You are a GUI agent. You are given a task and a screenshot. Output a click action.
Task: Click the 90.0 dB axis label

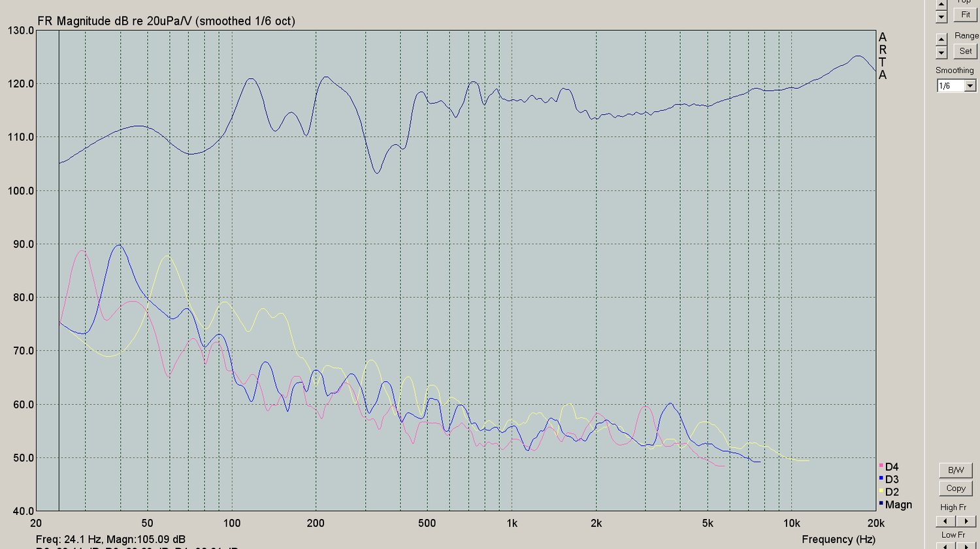click(x=24, y=244)
